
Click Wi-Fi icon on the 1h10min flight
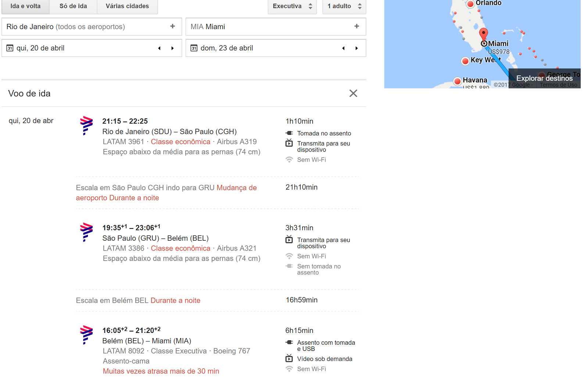(x=289, y=159)
